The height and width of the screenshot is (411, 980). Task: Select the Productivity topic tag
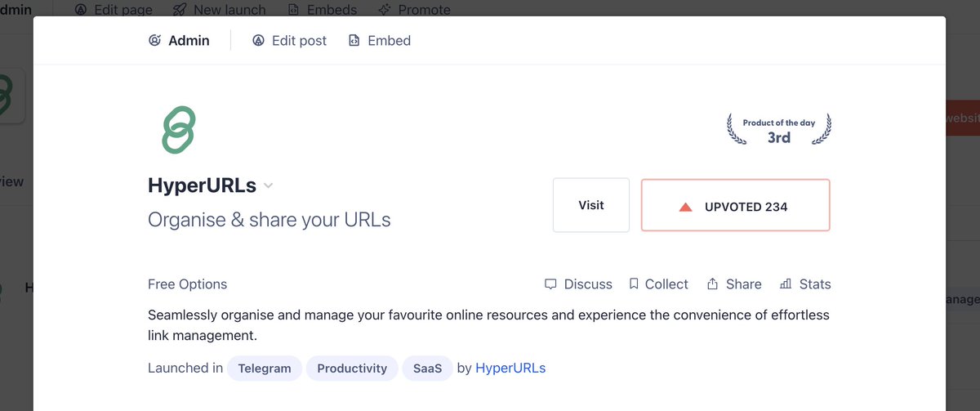352,369
